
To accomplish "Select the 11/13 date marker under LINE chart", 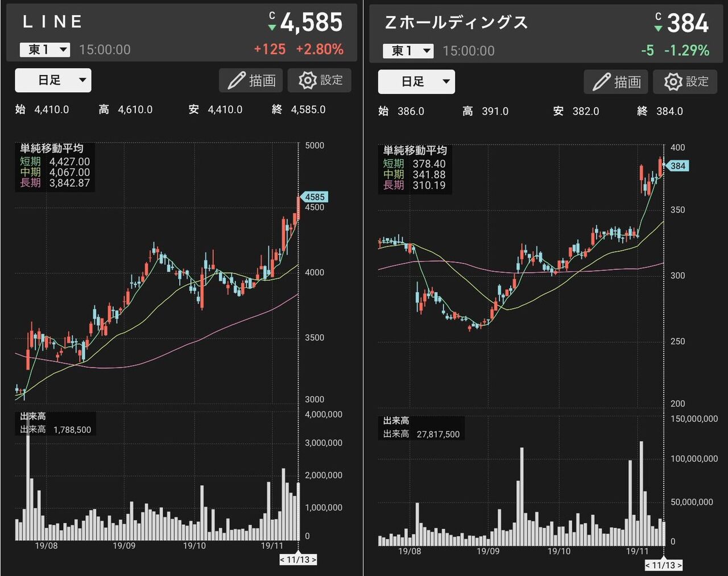I will (298, 560).
